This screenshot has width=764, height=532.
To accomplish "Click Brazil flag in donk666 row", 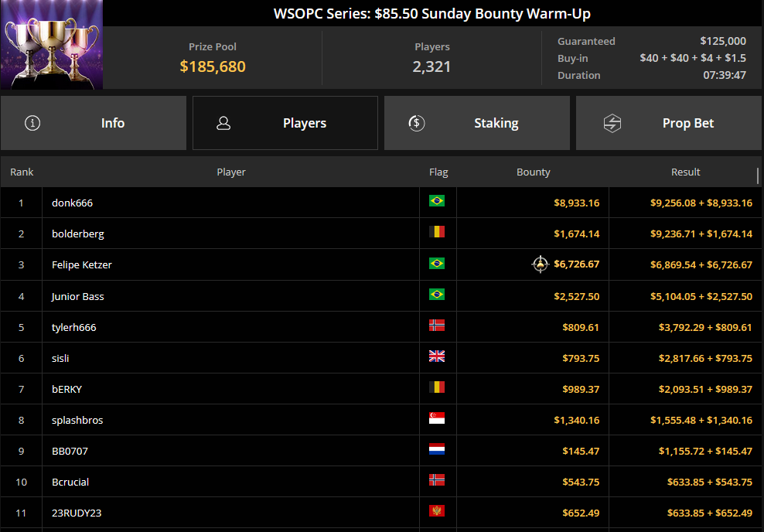I will click(437, 201).
